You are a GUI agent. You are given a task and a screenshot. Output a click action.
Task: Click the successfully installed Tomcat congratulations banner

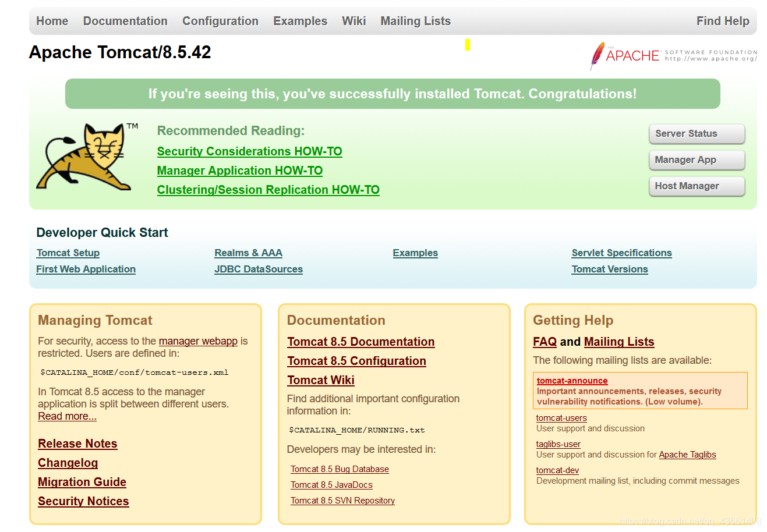click(x=393, y=94)
